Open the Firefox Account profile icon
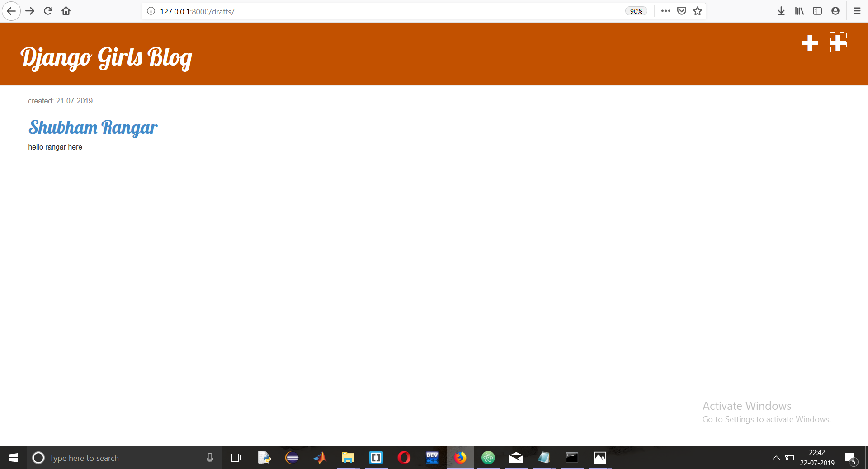Screen dimensions: 868x469 [835, 11]
